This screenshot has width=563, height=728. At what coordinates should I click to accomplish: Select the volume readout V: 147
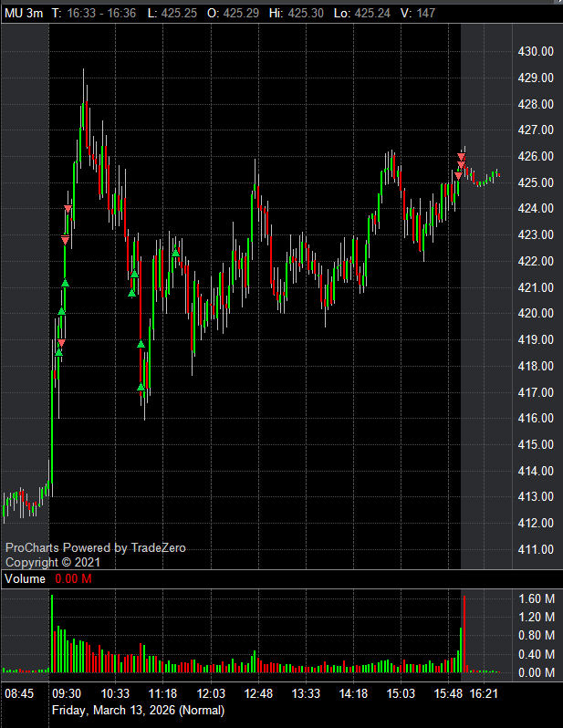(x=418, y=13)
